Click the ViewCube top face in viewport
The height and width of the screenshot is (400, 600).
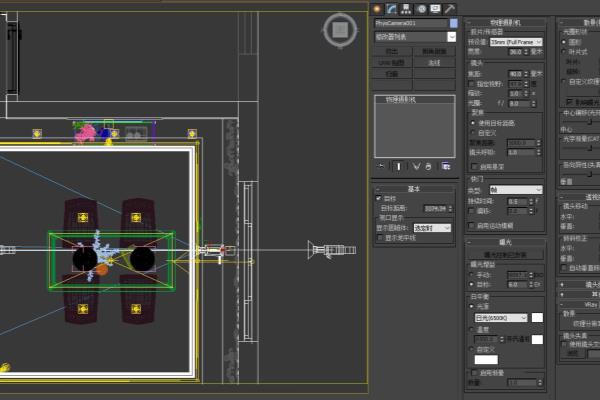pos(340,30)
